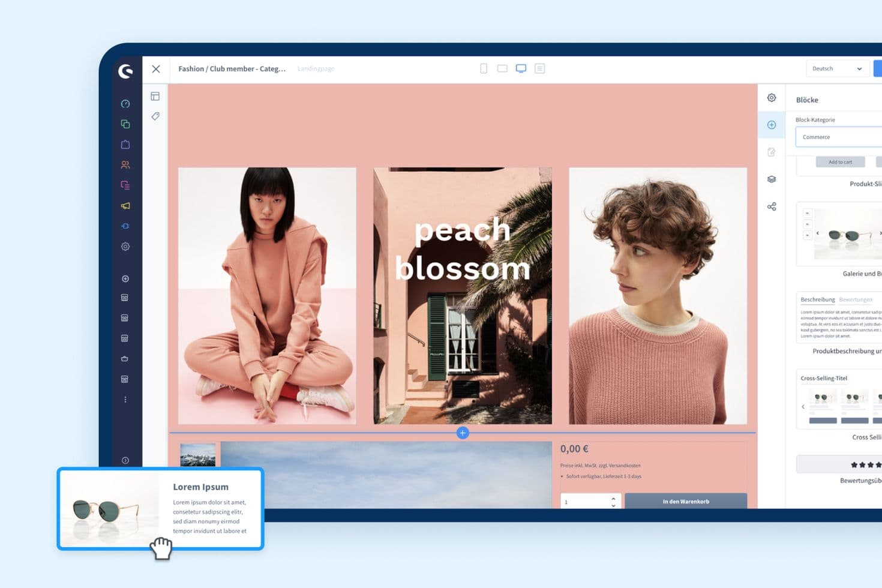
Task: Click the Add to cart block preview button
Action: (x=840, y=162)
